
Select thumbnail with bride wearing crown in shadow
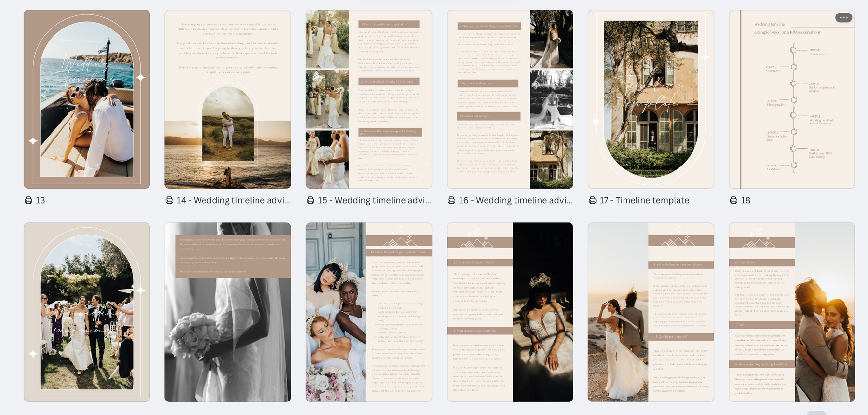coord(510,312)
